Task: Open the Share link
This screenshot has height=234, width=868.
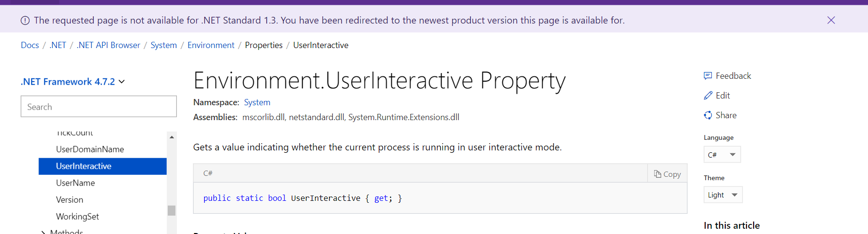Action: (x=726, y=115)
